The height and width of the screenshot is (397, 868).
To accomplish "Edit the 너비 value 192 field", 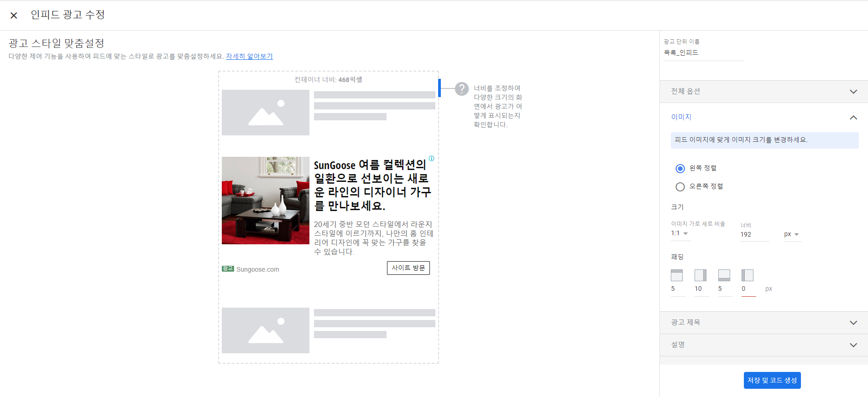I will 755,234.
